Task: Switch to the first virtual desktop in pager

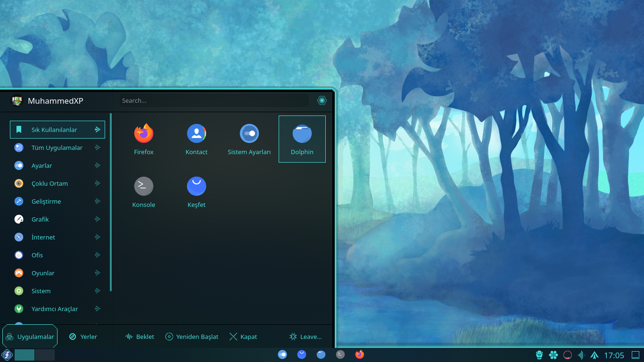Action: (x=25, y=355)
